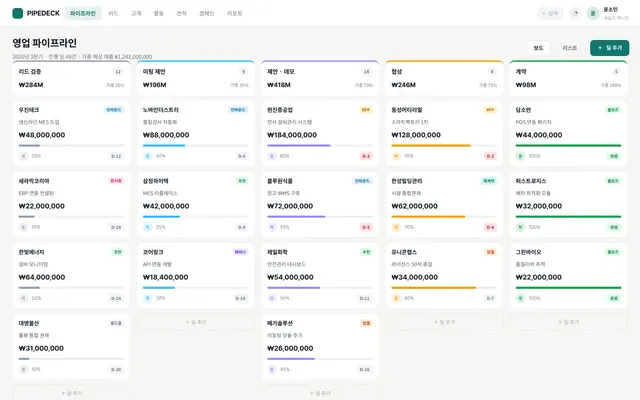Viewport: 640px width, 400px height.
Task: Open the 대명물산 deal card title
Action: click(29, 323)
